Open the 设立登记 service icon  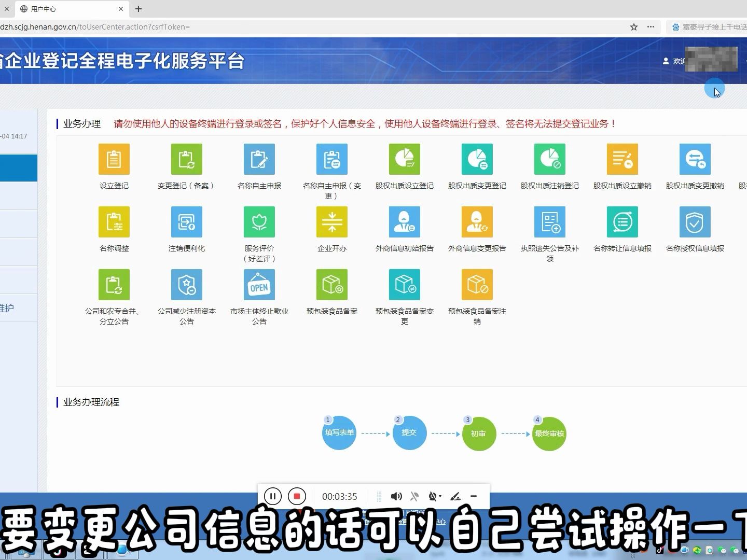click(x=114, y=159)
